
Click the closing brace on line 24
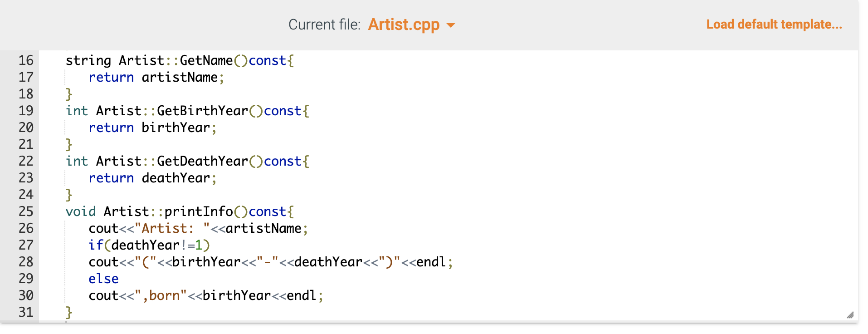pos(69,195)
